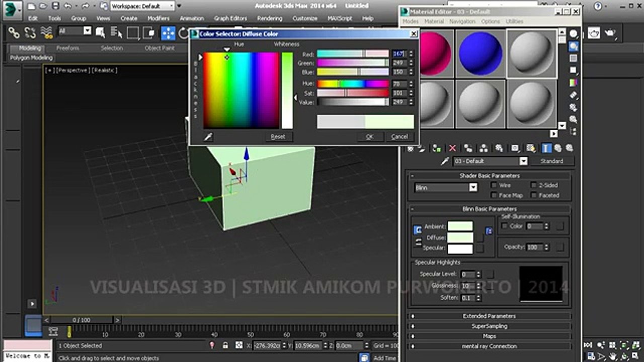The image size is (644, 362).
Task: Click the Make Material Copy icon
Action: (468, 148)
